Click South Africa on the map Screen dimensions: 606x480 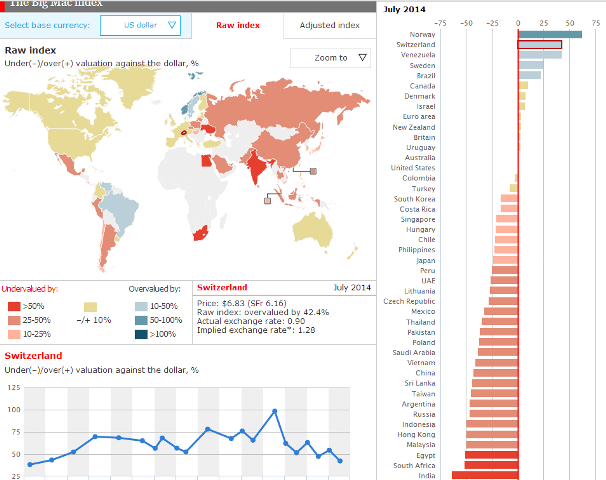(200, 232)
